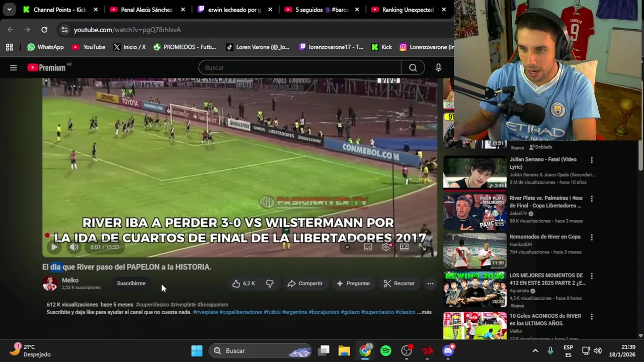Screen dimensions: 644x362
Task: Open WhatsApp bookmark
Action: pyautogui.click(x=45, y=47)
